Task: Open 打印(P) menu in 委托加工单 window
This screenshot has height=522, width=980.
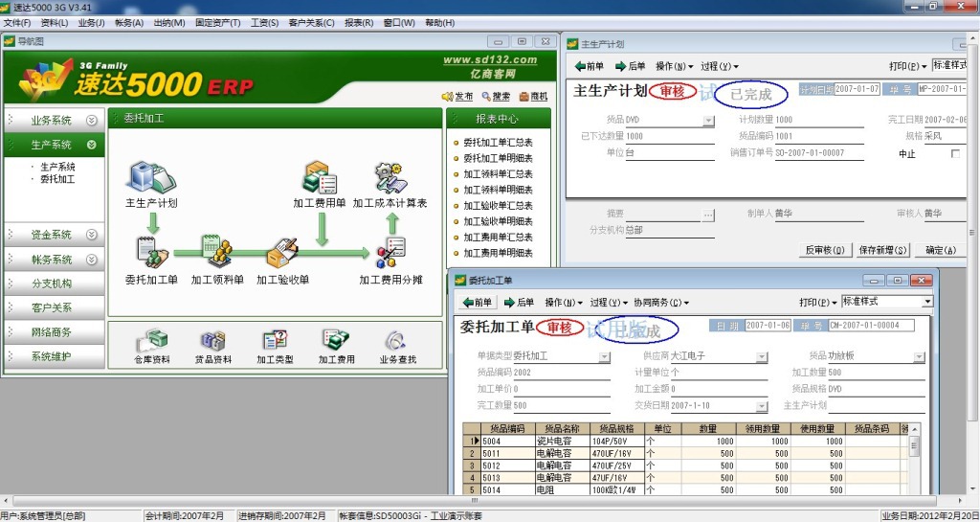Action: [x=818, y=303]
